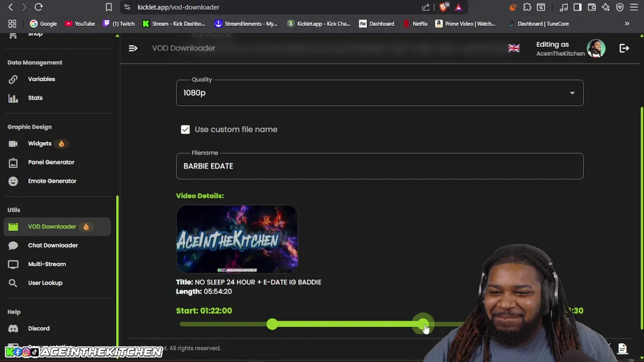
Task: Click the Variables link icon
Action: (x=13, y=79)
